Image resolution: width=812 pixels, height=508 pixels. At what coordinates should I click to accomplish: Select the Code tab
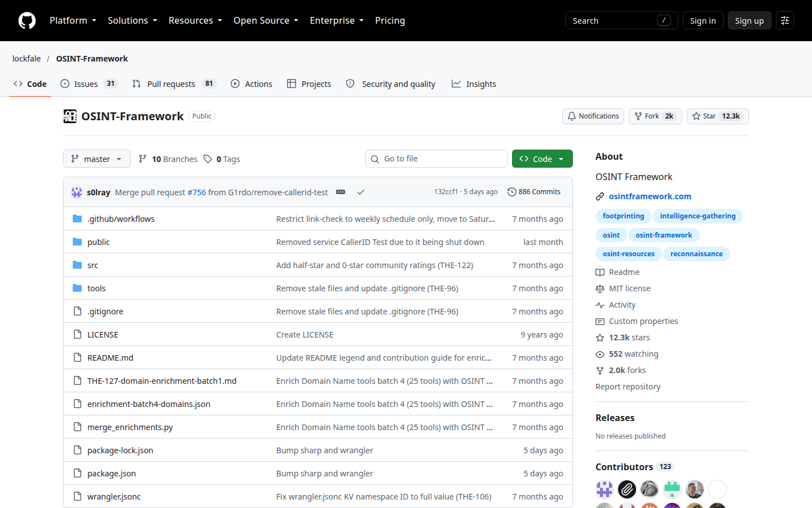pos(30,84)
